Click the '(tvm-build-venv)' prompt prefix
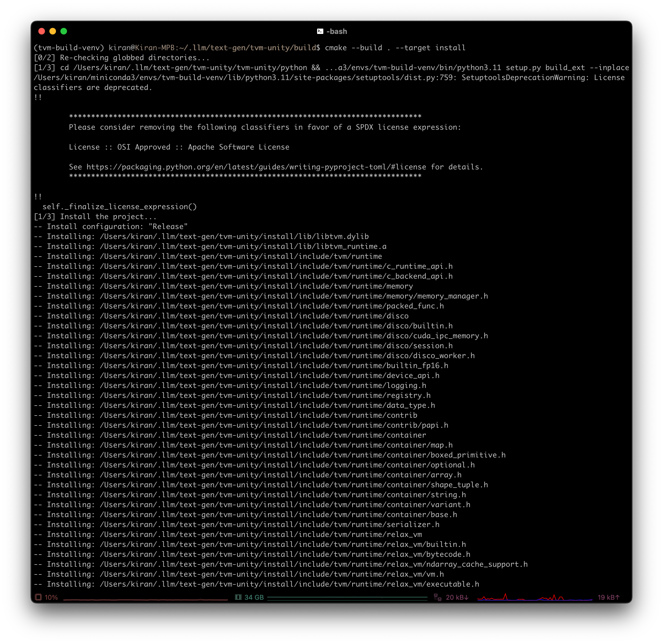The height and width of the screenshot is (644, 663). (69, 48)
